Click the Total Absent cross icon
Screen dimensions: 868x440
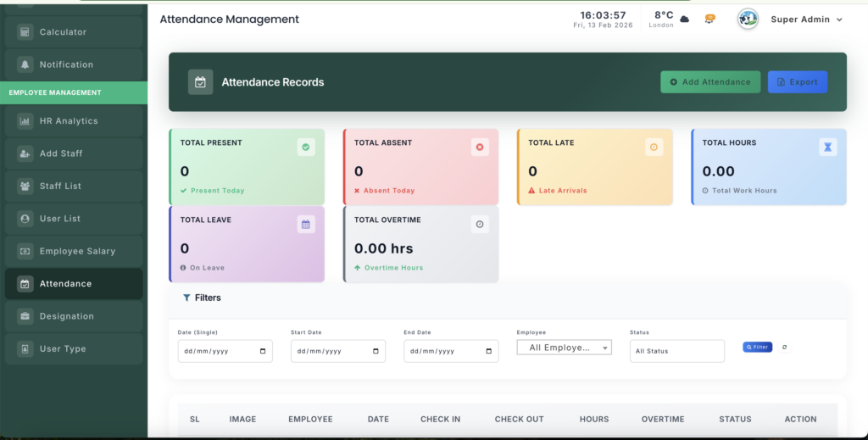pyautogui.click(x=480, y=148)
